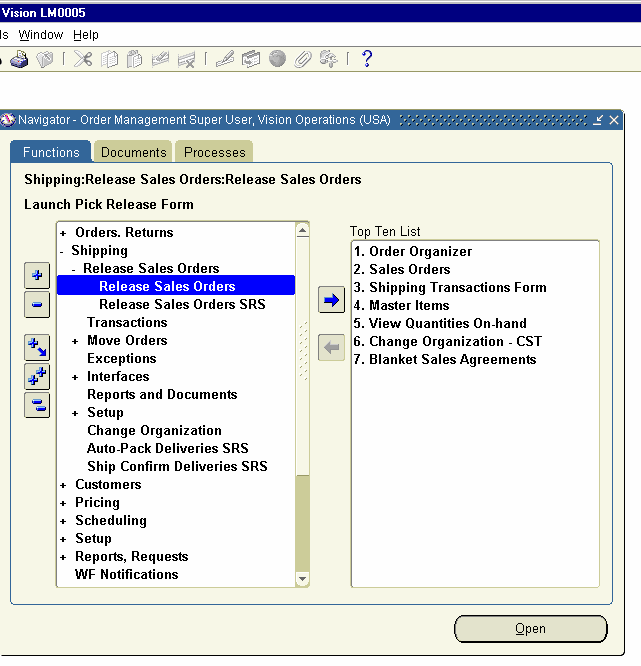Select Reports and Documents
641x666 pixels.
point(162,395)
